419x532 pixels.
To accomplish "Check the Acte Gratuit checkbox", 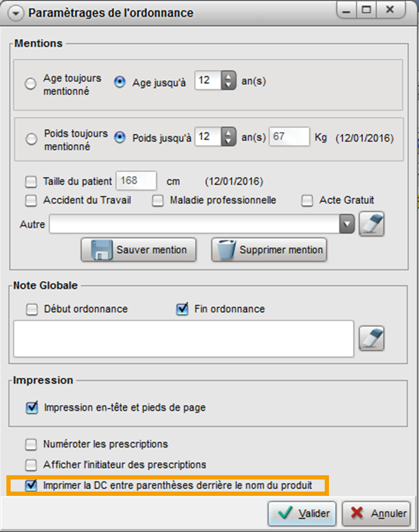I will 307,201.
